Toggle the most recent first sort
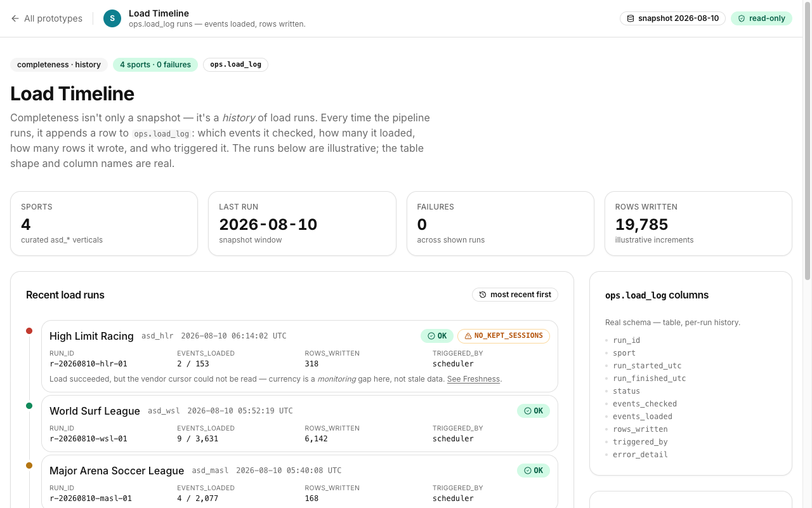This screenshot has height=508, width=812. [x=515, y=295]
